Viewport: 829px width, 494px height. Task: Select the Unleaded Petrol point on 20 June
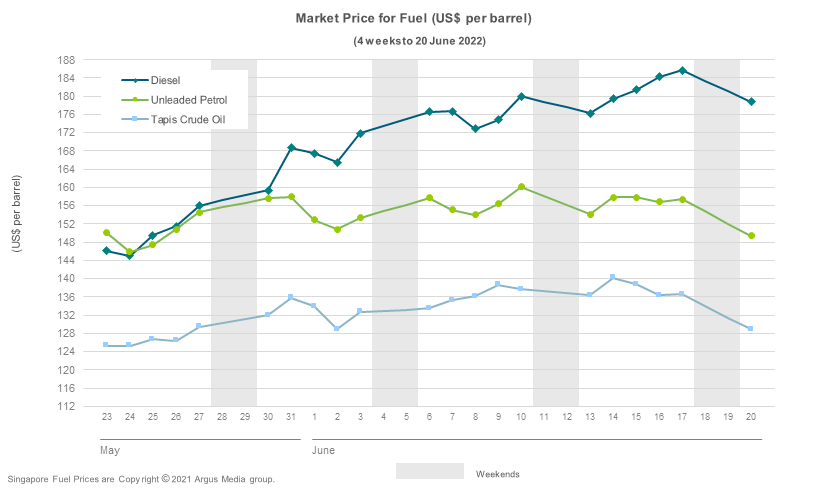pos(750,236)
